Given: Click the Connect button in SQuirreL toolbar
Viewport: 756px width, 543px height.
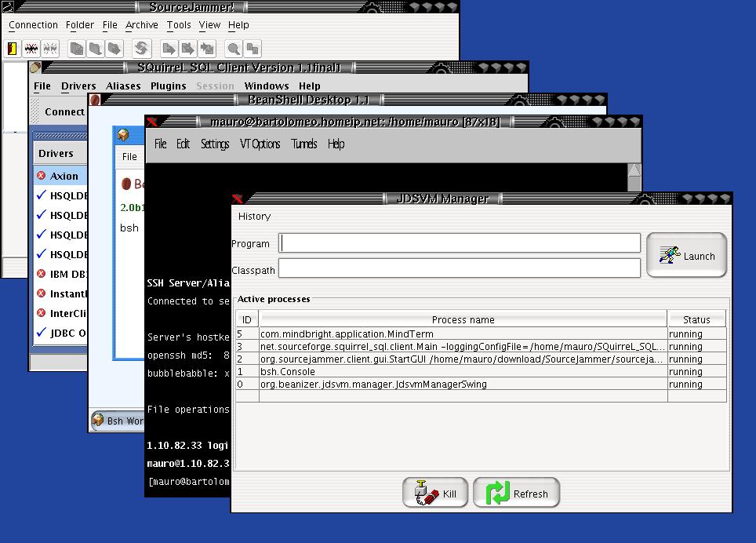Looking at the screenshot, I should click(x=64, y=112).
